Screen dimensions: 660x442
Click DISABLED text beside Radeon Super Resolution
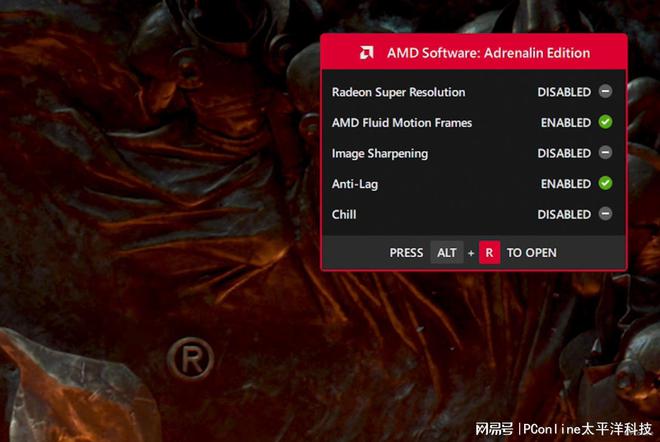point(564,92)
